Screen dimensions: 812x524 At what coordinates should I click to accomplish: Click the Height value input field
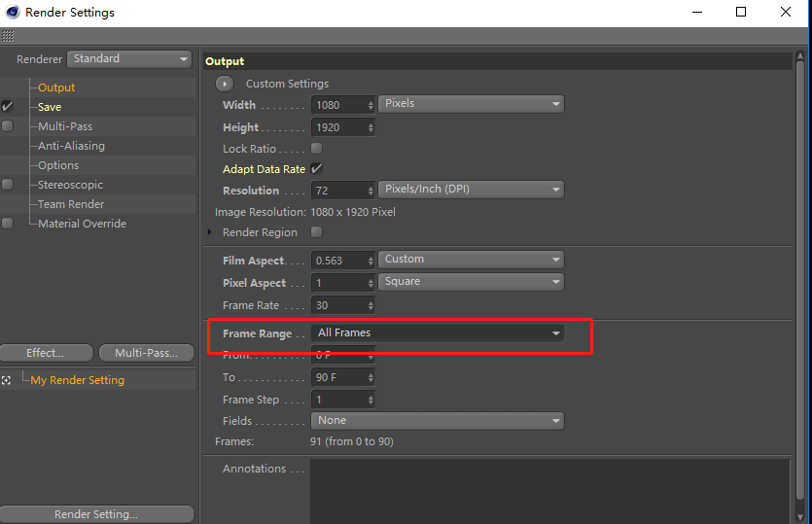[x=337, y=127]
